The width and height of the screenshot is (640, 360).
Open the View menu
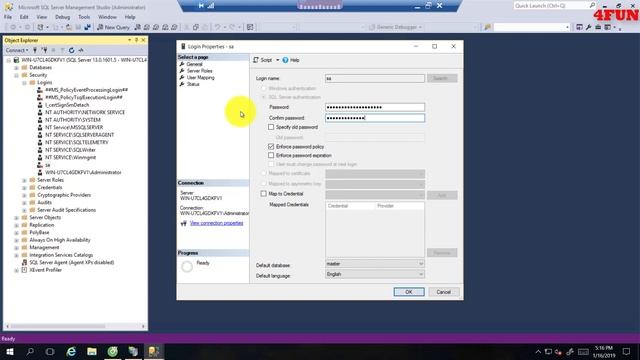tap(42, 17)
